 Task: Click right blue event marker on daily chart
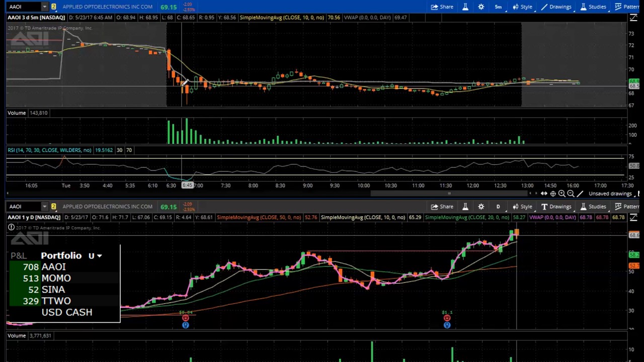pyautogui.click(x=447, y=325)
